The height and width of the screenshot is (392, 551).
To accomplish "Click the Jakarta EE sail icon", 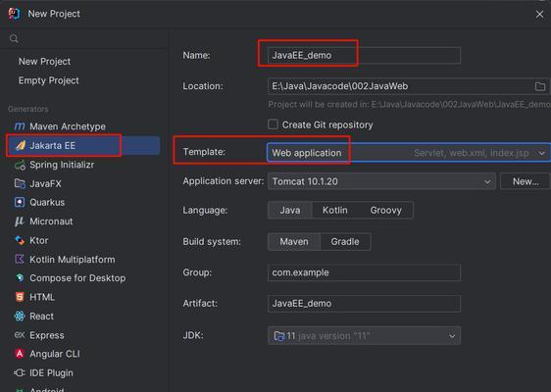I will pyautogui.click(x=21, y=145).
